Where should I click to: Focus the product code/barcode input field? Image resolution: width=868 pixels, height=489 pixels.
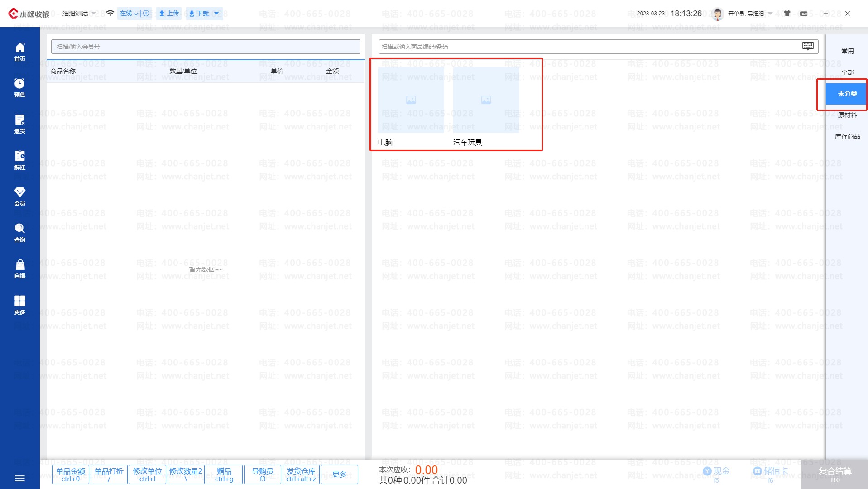click(598, 46)
